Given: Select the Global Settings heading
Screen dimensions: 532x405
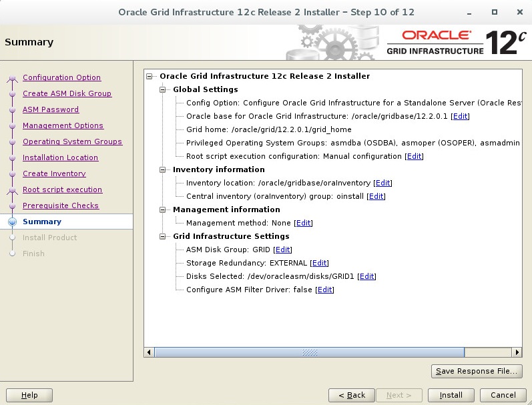Looking at the screenshot, I should click(206, 89).
